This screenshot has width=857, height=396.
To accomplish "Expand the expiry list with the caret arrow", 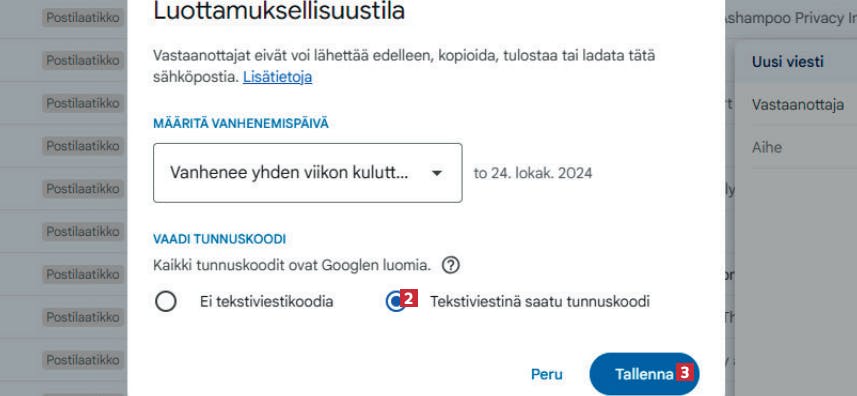I will click(x=436, y=173).
